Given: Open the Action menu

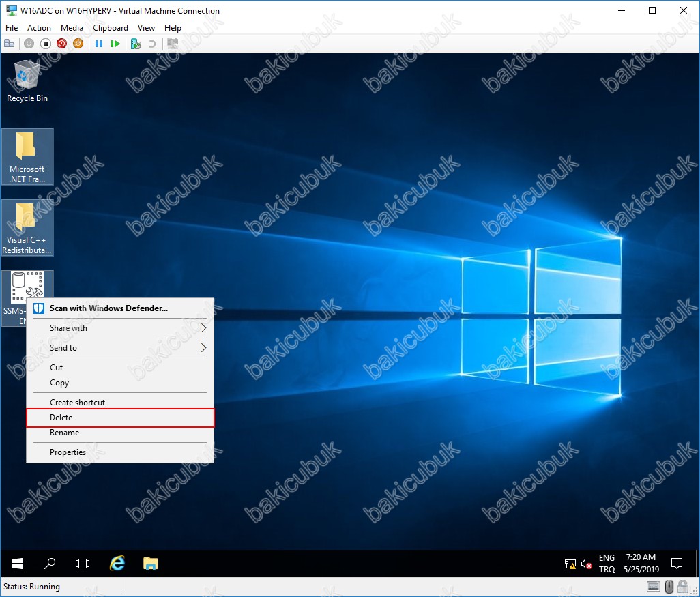Looking at the screenshot, I should [x=40, y=28].
